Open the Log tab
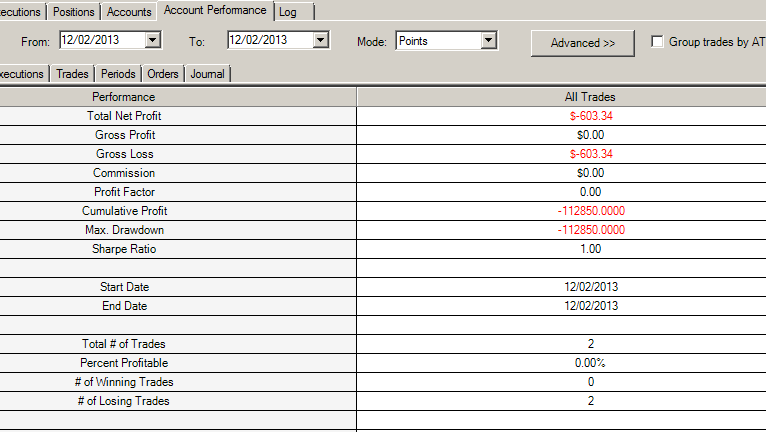The image size is (766, 432). pos(288,12)
